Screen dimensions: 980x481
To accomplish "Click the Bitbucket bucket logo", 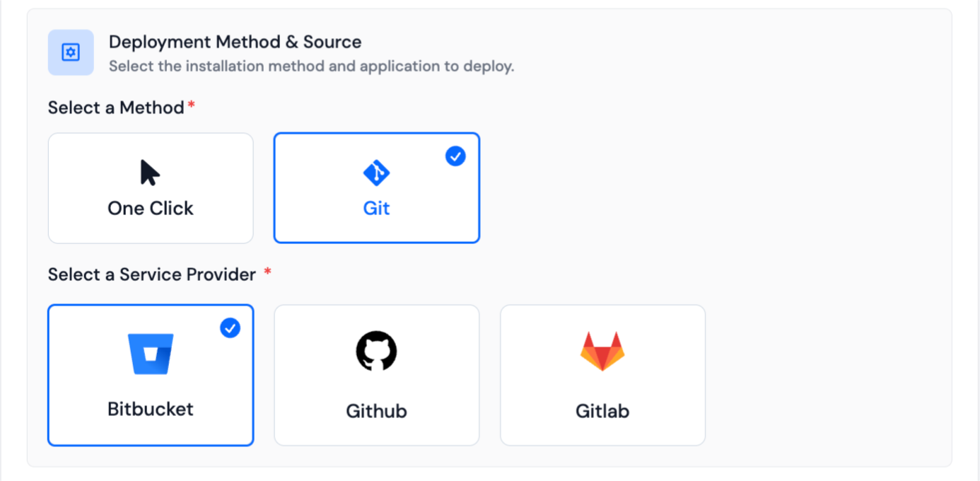I will [151, 354].
